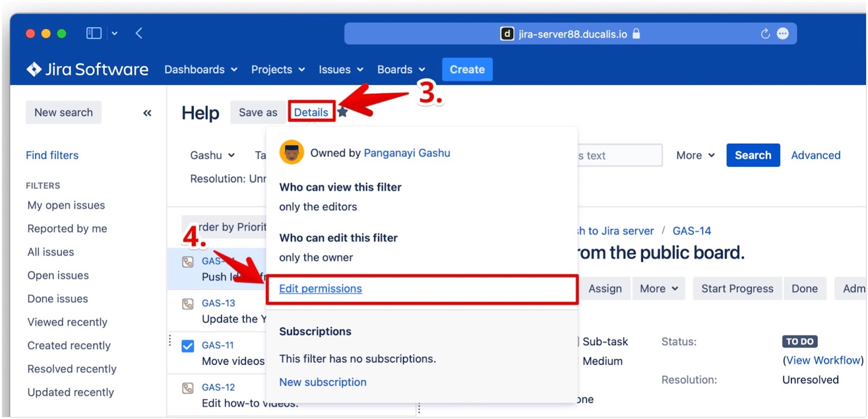
Task: Click the blue Search button
Action: (753, 155)
